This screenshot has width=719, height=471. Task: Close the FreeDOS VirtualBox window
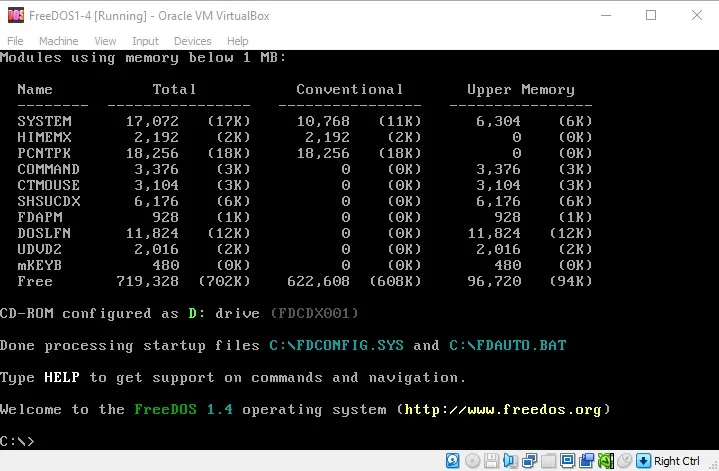pyautogui.click(x=697, y=15)
